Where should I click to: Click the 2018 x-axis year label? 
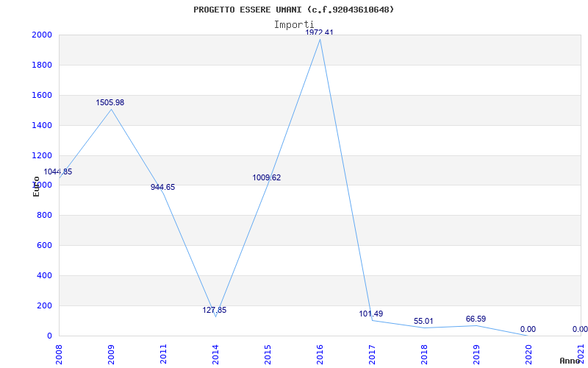point(424,353)
